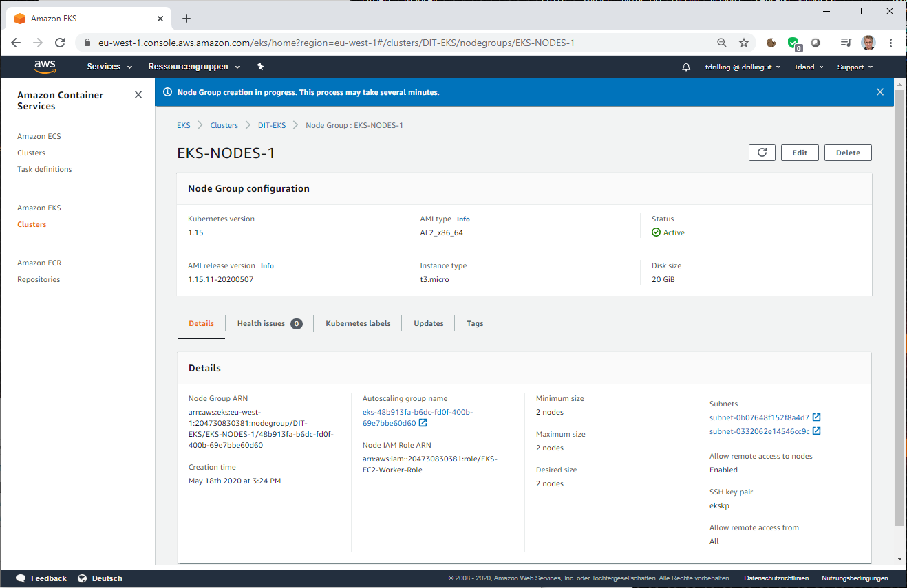The image size is (907, 588).
Task: Click the info icon in the blue banner
Action: pyautogui.click(x=167, y=92)
